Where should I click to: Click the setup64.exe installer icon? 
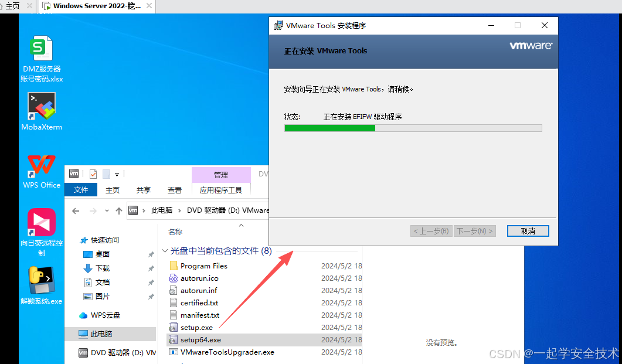click(174, 340)
